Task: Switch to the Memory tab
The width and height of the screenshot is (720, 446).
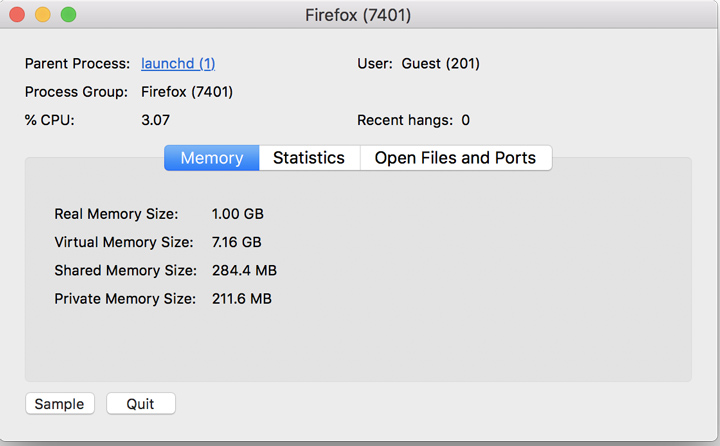Action: pyautogui.click(x=212, y=158)
